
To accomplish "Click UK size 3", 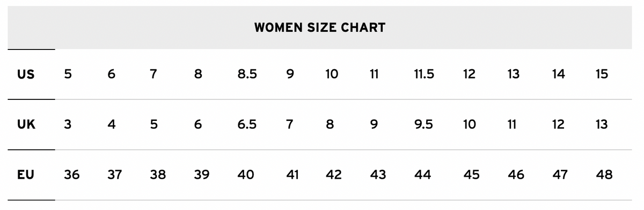I will (68, 125).
